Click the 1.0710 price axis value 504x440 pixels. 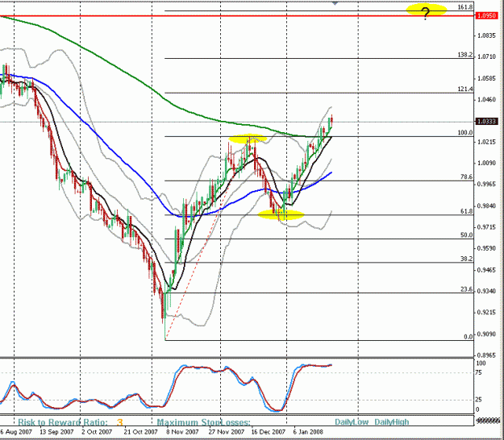pyautogui.click(x=486, y=57)
